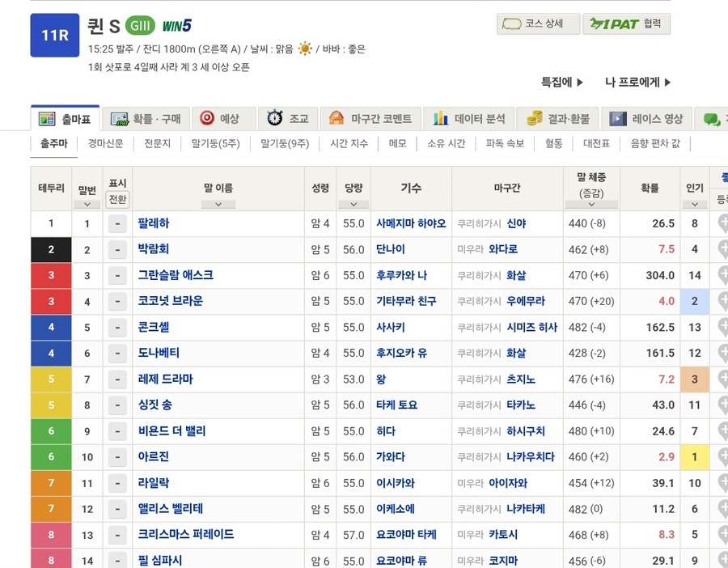Toggle the display switch for 박람회's row

click(117, 249)
